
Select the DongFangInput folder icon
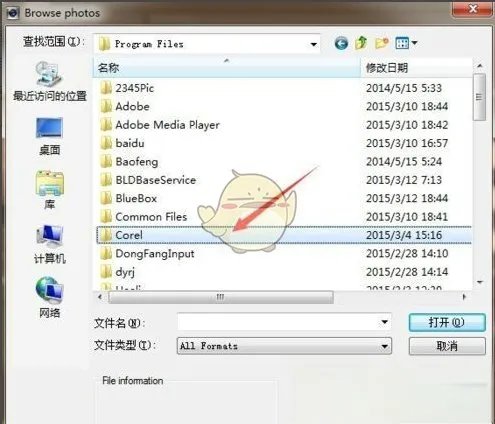click(106, 253)
